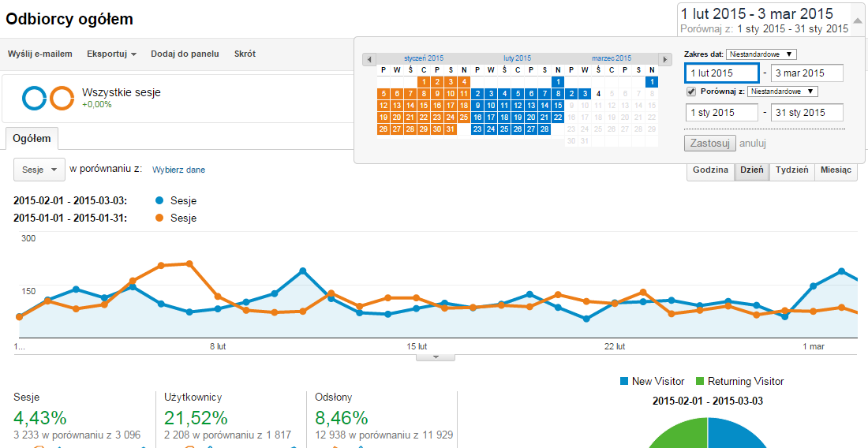Screen dimensions: 868x448
Task: Select February 28 in the calendar
Action: 544,129
